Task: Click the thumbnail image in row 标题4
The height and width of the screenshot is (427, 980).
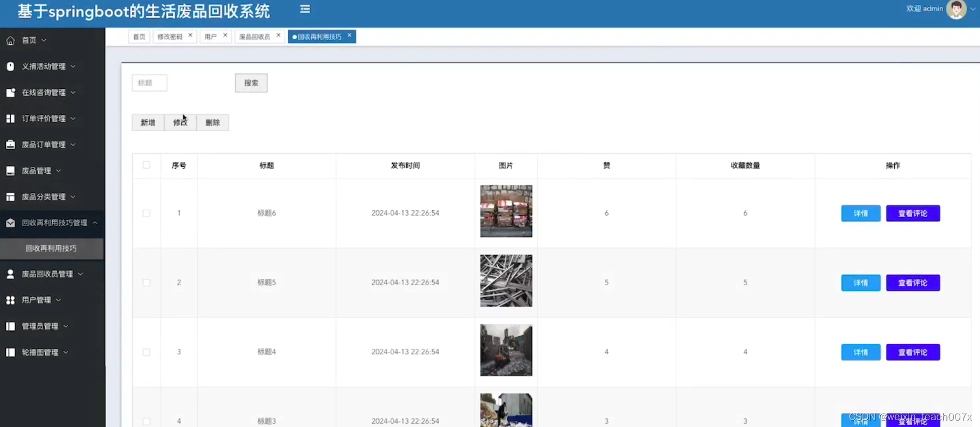Action: pos(506,350)
